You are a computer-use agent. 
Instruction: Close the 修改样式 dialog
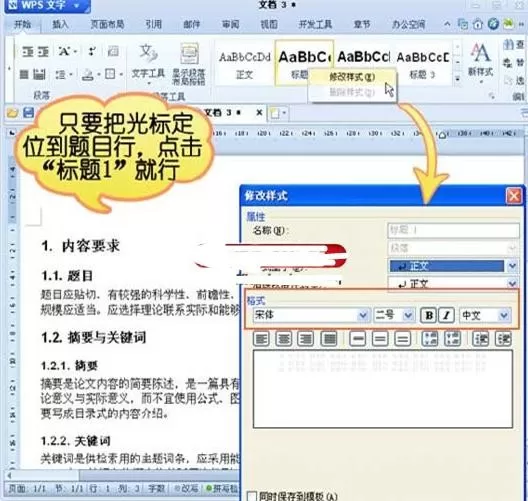(514, 196)
